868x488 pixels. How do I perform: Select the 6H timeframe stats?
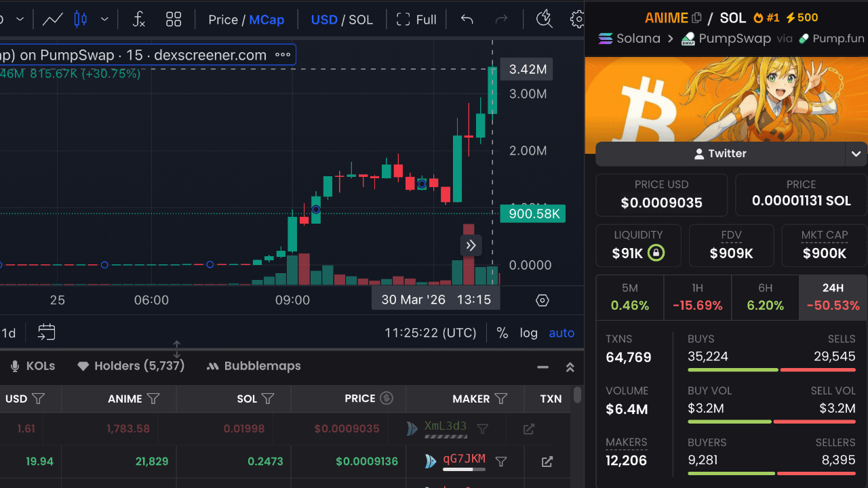[x=765, y=297]
